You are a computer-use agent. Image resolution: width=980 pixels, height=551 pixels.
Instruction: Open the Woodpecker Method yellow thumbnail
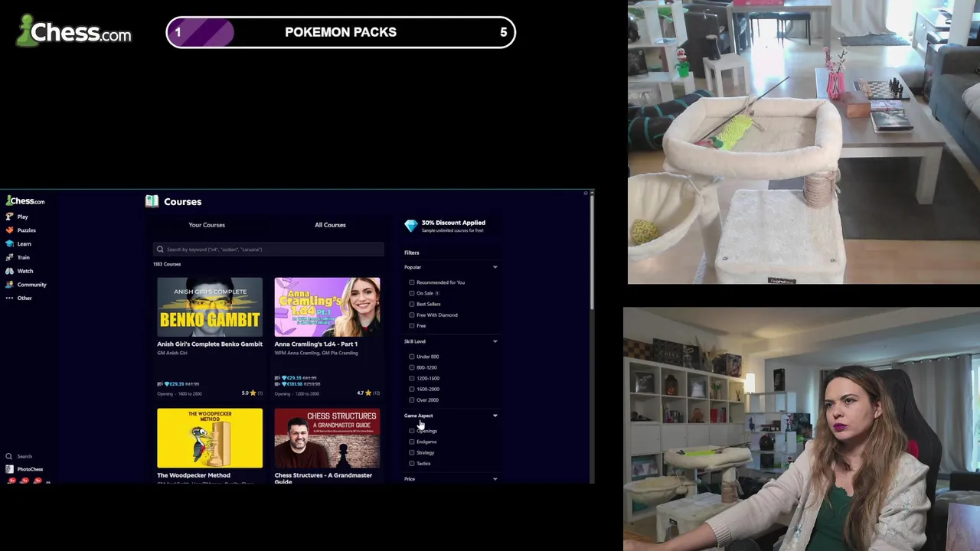pos(210,438)
